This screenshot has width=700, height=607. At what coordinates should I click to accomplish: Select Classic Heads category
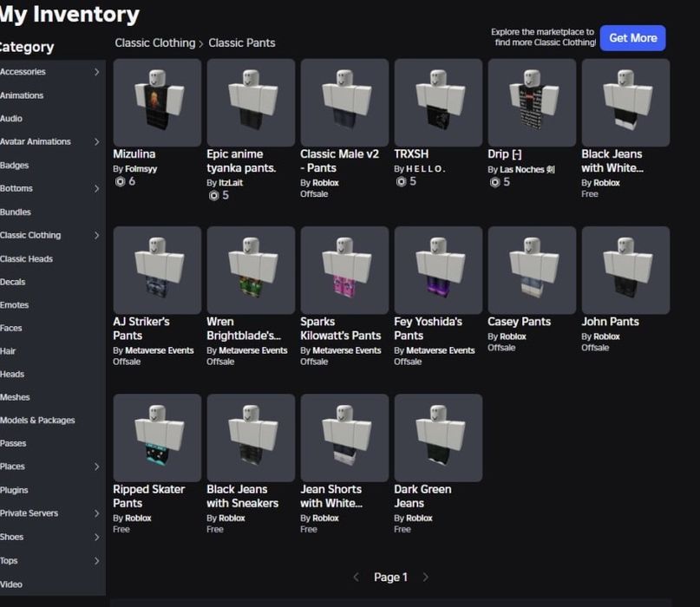26,259
